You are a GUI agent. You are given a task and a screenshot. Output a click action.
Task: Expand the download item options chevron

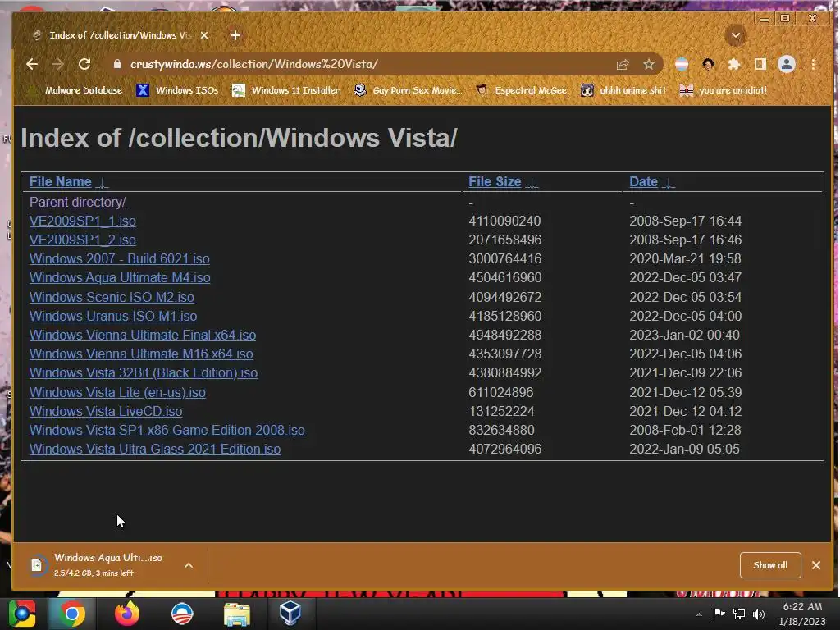pyautogui.click(x=189, y=565)
